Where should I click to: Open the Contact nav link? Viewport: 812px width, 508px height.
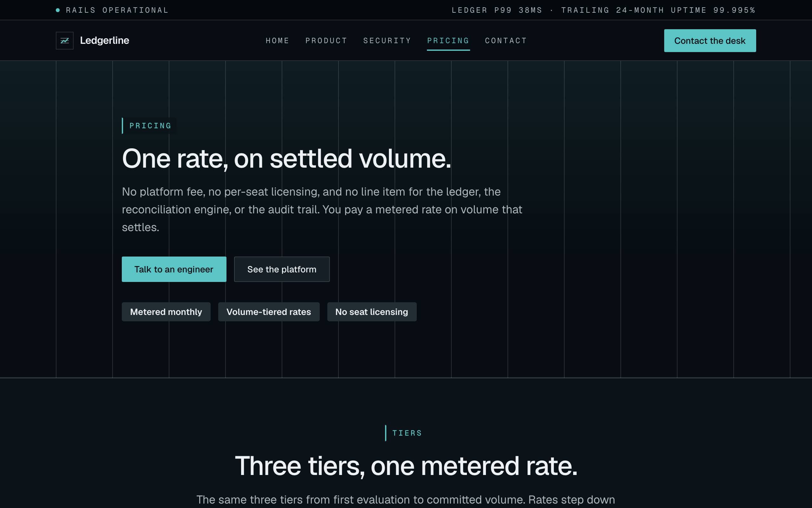[x=506, y=41]
